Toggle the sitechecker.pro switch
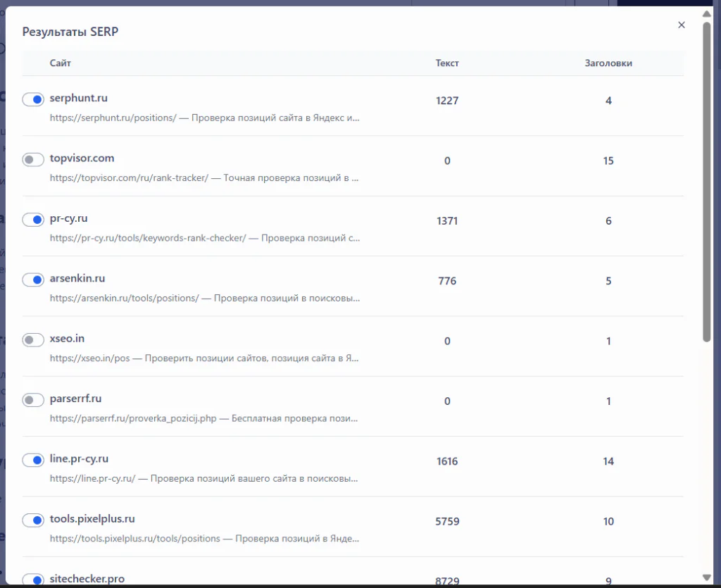Screen dimensions: 721x588 click(x=33, y=580)
